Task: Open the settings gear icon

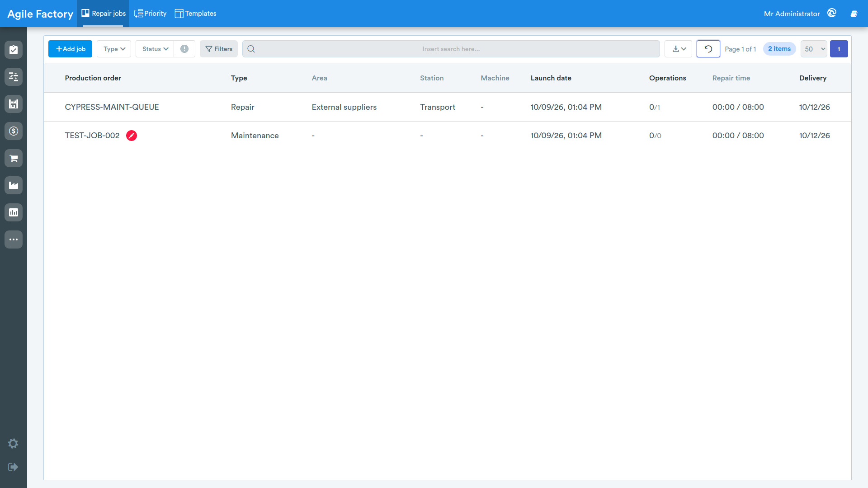Action: tap(13, 443)
